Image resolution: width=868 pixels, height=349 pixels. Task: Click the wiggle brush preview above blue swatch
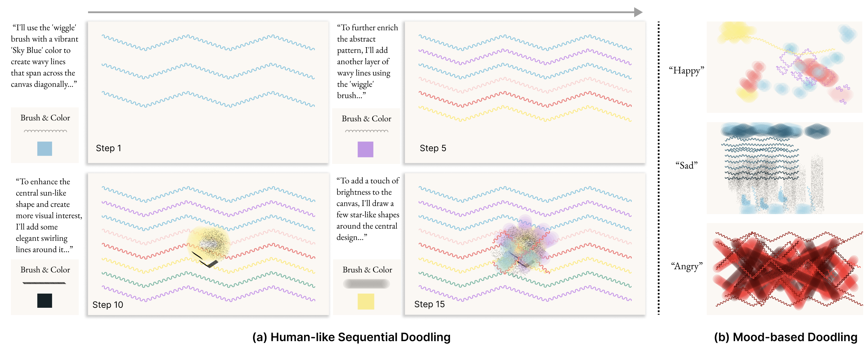[45, 131]
